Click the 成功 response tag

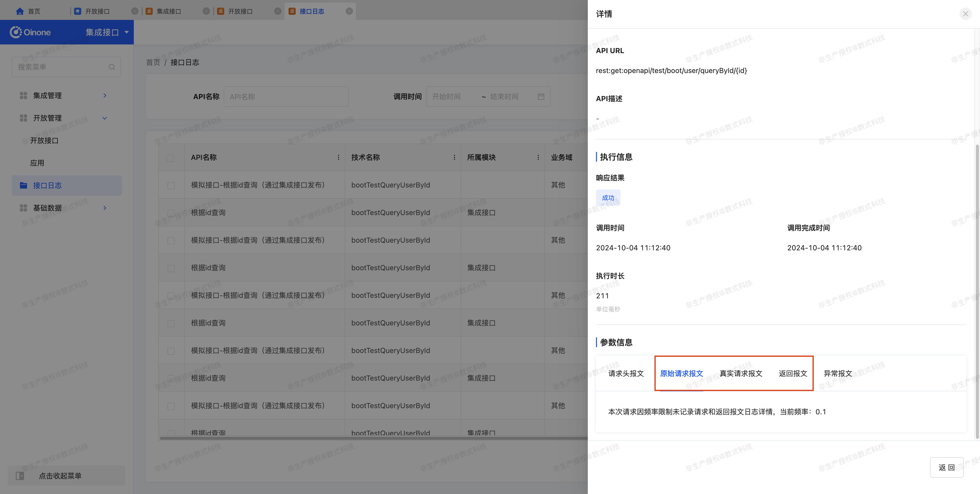tap(608, 198)
